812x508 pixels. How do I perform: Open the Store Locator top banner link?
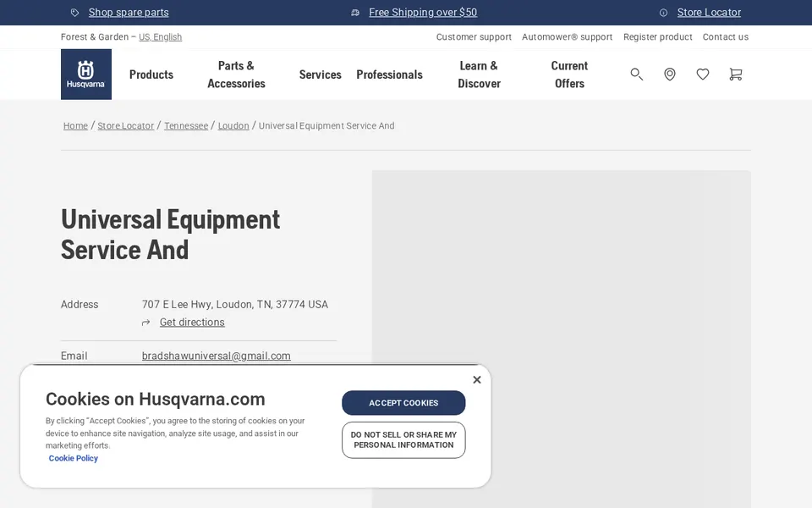point(709,13)
